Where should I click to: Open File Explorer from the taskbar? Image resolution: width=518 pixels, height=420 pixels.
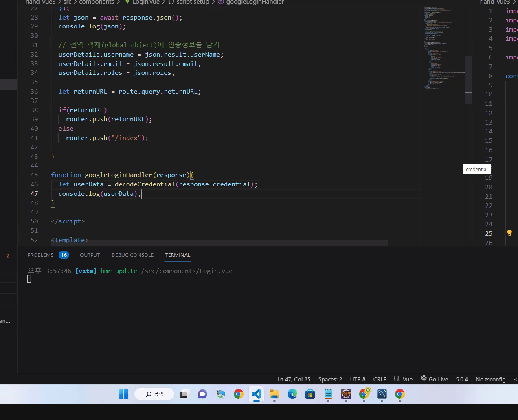pyautogui.click(x=274, y=394)
